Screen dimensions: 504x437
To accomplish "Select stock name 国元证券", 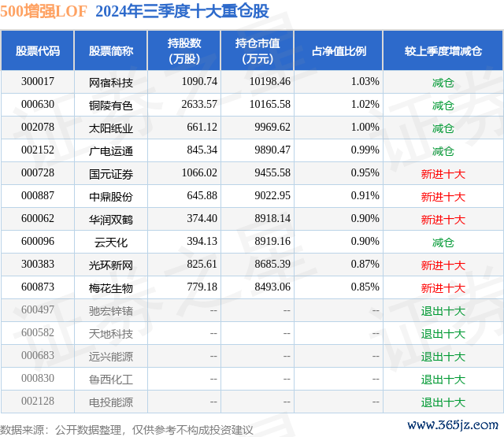I will pyautogui.click(x=111, y=174).
